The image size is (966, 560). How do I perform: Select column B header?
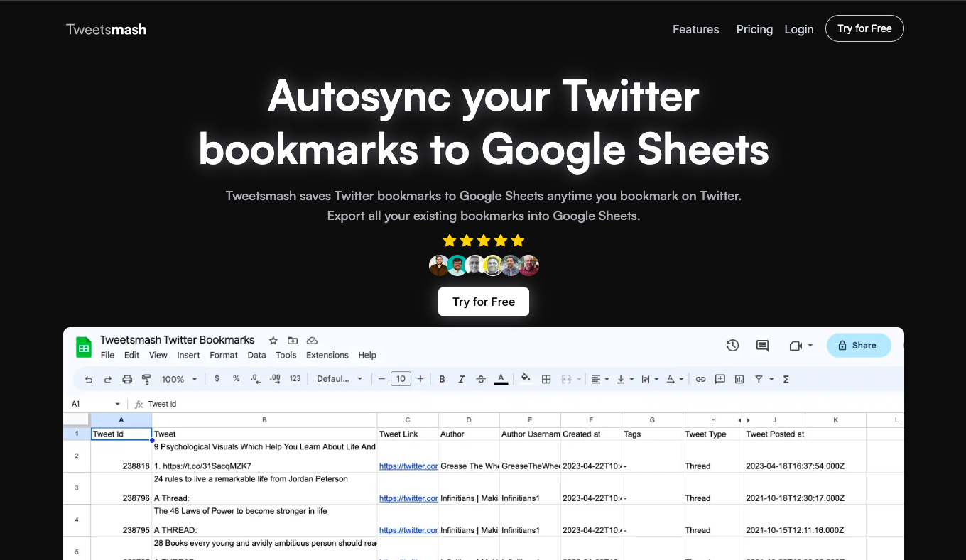(x=264, y=420)
